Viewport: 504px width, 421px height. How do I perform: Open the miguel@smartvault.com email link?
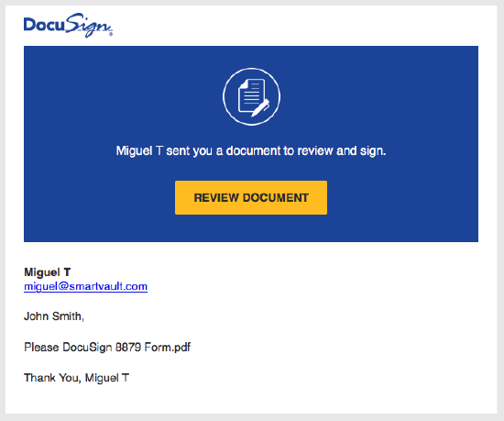(x=85, y=286)
